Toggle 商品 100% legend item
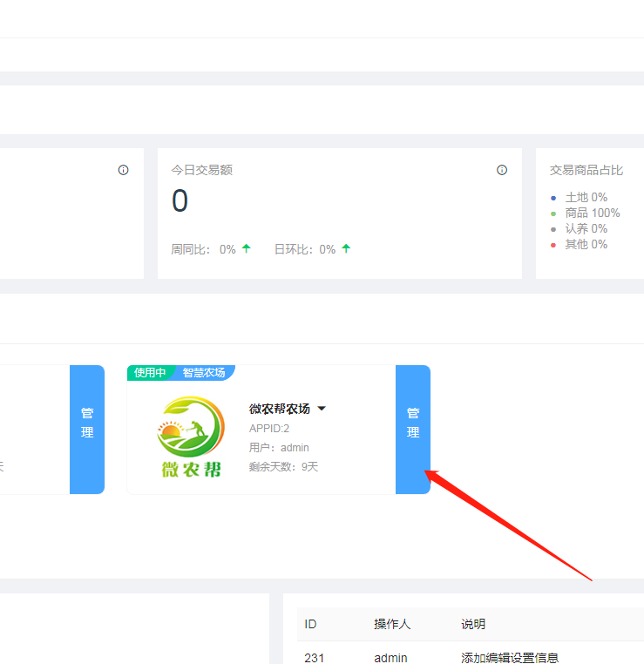The height and width of the screenshot is (664, 644). pos(586,213)
